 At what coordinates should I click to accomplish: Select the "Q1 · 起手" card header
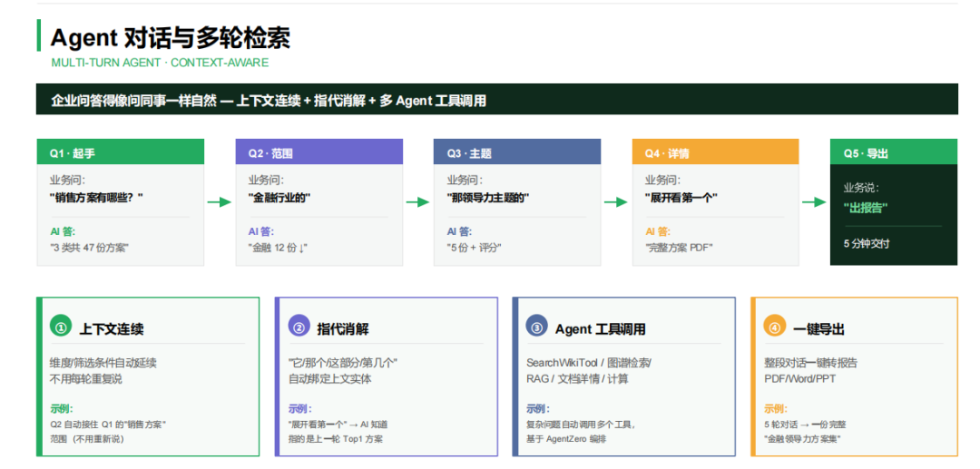tap(121, 151)
